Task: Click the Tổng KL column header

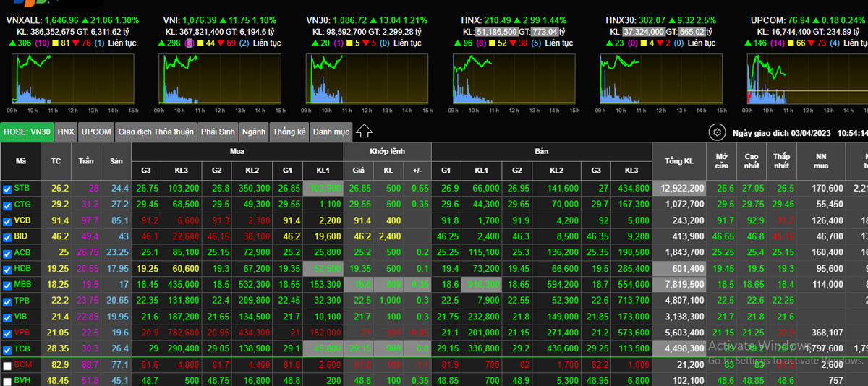Action: click(x=678, y=160)
